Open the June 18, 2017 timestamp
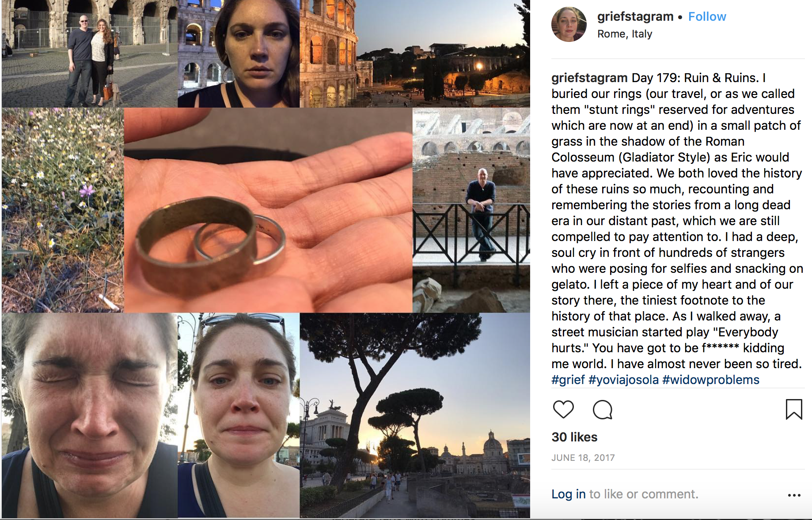This screenshot has width=812, height=520. 583,458
